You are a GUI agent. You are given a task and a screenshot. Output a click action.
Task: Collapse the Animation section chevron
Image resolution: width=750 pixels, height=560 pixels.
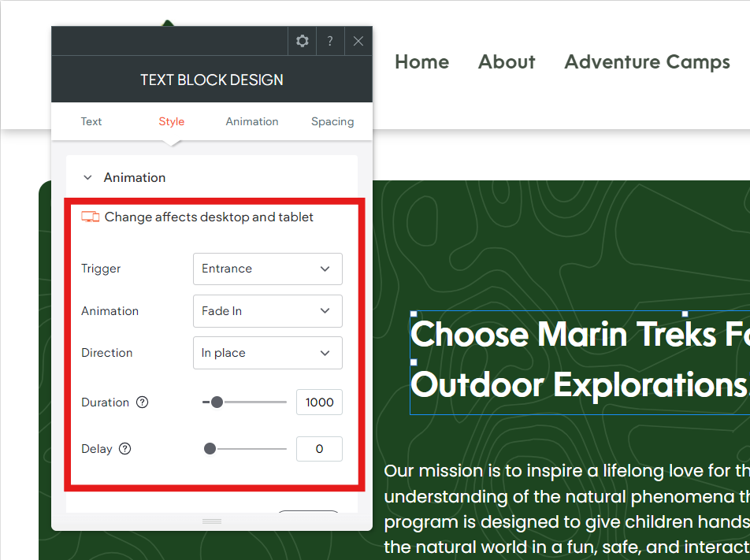coord(87,177)
